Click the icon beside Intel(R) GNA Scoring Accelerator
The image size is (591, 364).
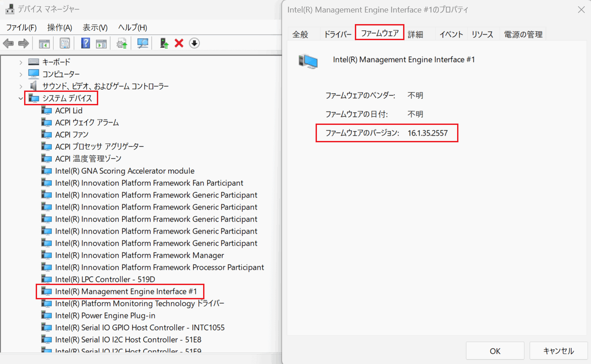46,170
